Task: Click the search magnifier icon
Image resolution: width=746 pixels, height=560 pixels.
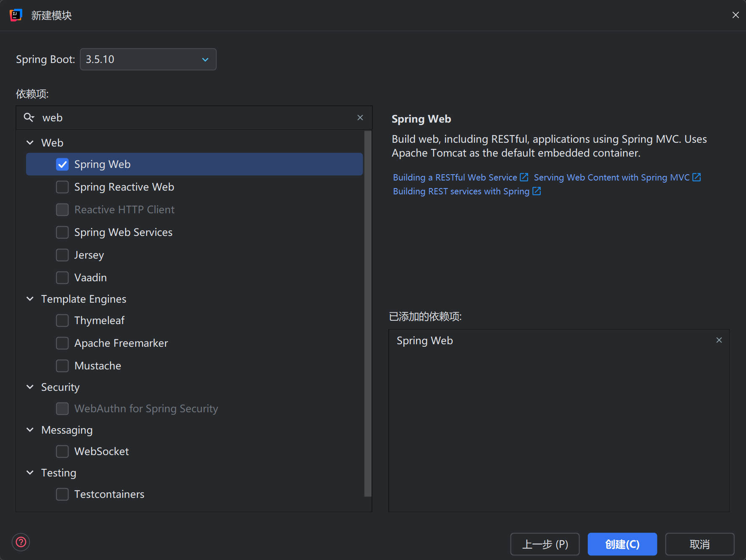Action: point(29,118)
